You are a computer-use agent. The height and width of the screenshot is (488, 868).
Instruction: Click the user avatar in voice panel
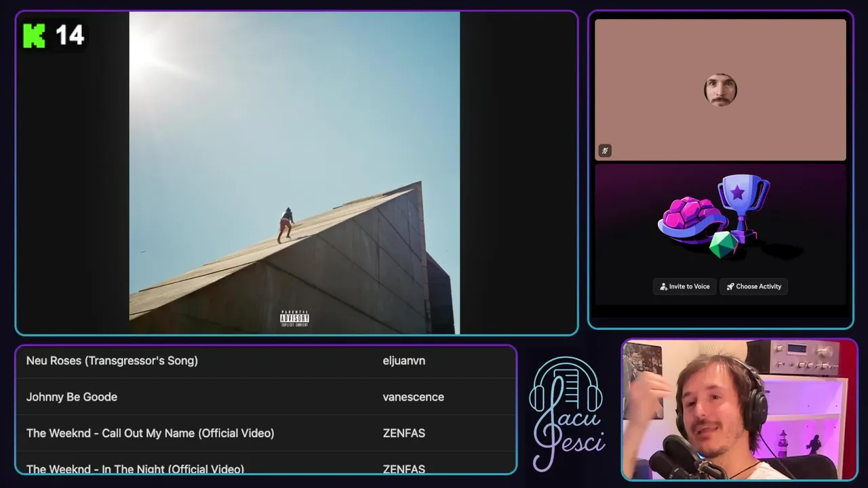[720, 89]
